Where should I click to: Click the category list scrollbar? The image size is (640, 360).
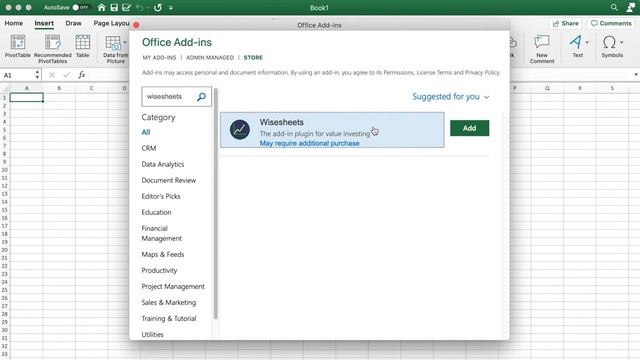tap(216, 204)
